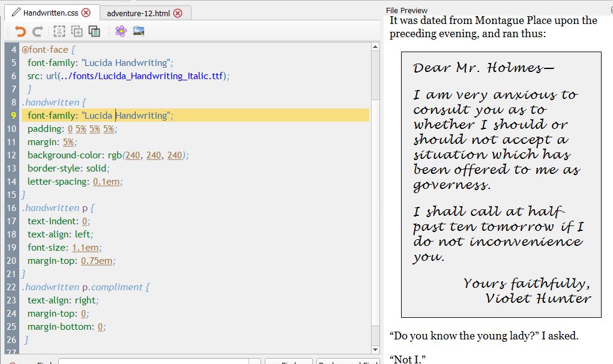Click the .handwritten p.compliment selector line

(x=86, y=287)
